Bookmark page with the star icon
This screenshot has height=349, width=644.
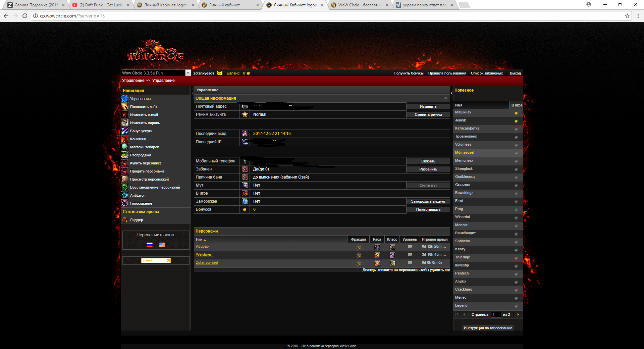pos(627,16)
